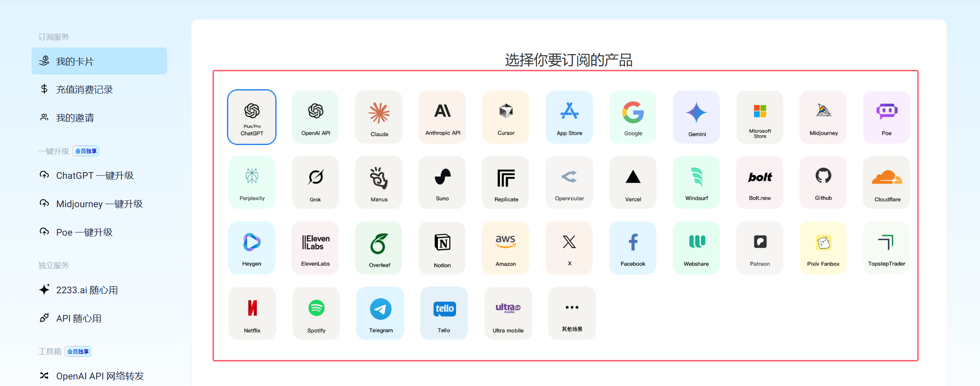This screenshot has height=386, width=980.
Task: Pick the Claude product card
Action: [x=379, y=117]
